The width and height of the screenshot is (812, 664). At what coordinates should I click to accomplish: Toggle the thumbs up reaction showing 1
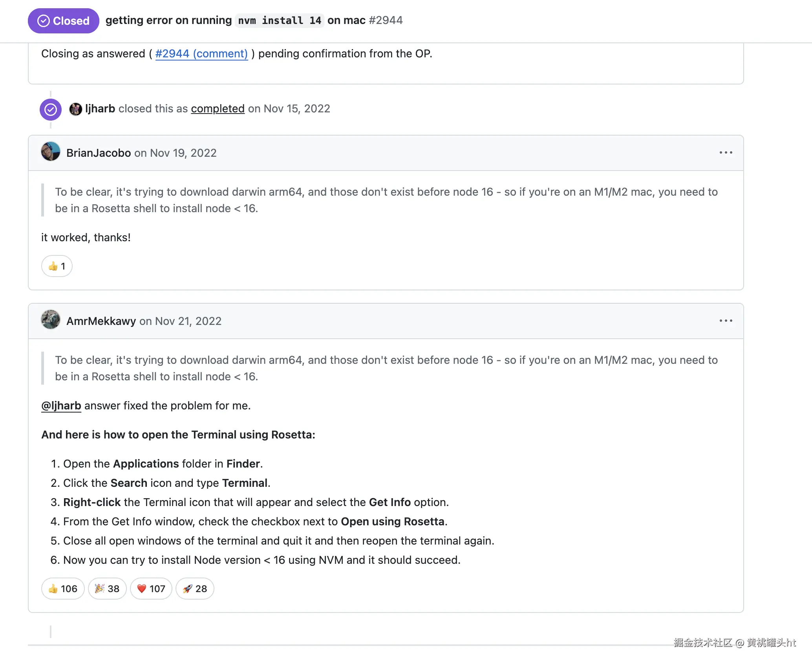pos(57,266)
